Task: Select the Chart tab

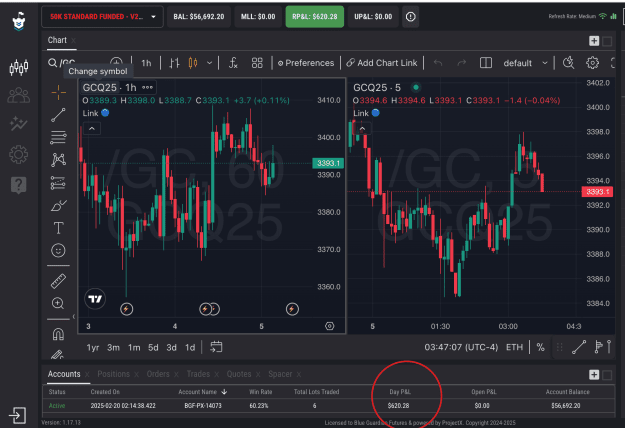Action: 57,40
